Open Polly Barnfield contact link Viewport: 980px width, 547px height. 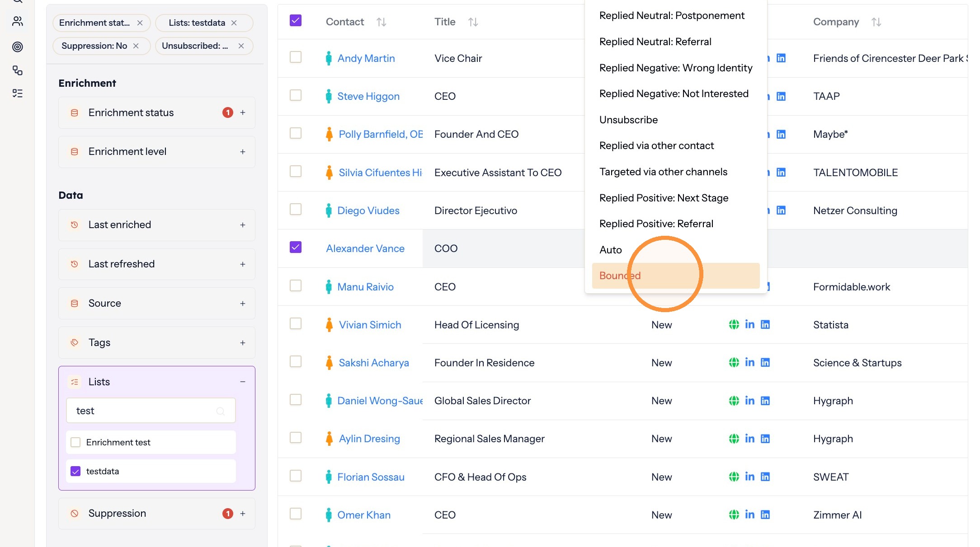[381, 134]
